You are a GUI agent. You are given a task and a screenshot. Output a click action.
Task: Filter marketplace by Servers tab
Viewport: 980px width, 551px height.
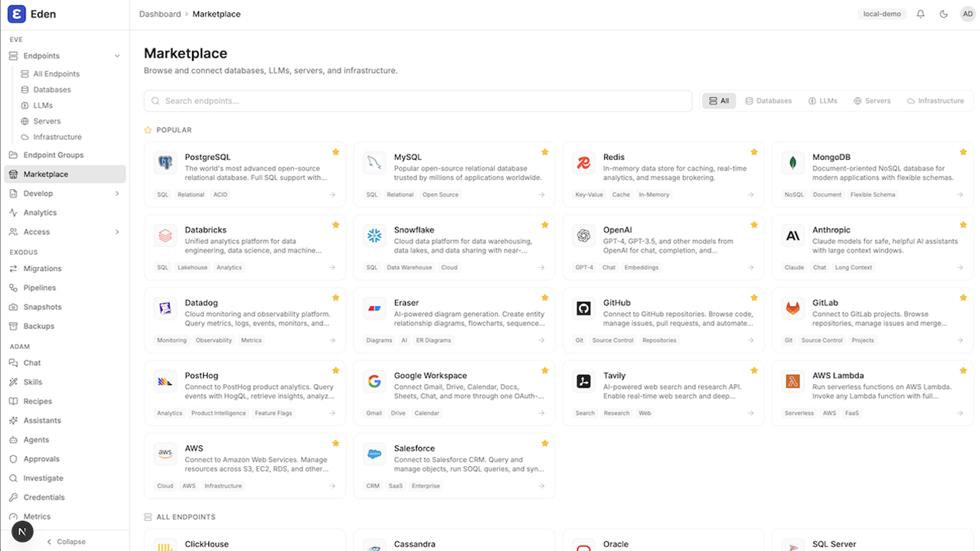872,101
